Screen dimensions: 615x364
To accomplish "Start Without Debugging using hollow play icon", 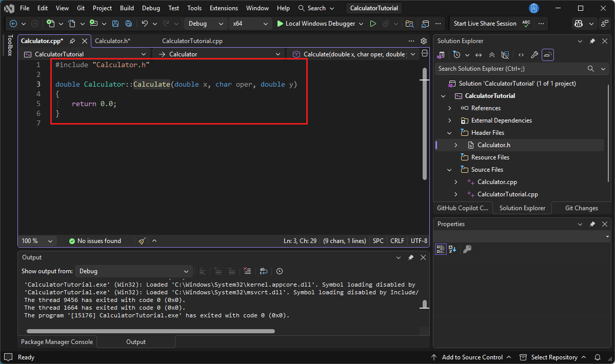I will coord(373,24).
